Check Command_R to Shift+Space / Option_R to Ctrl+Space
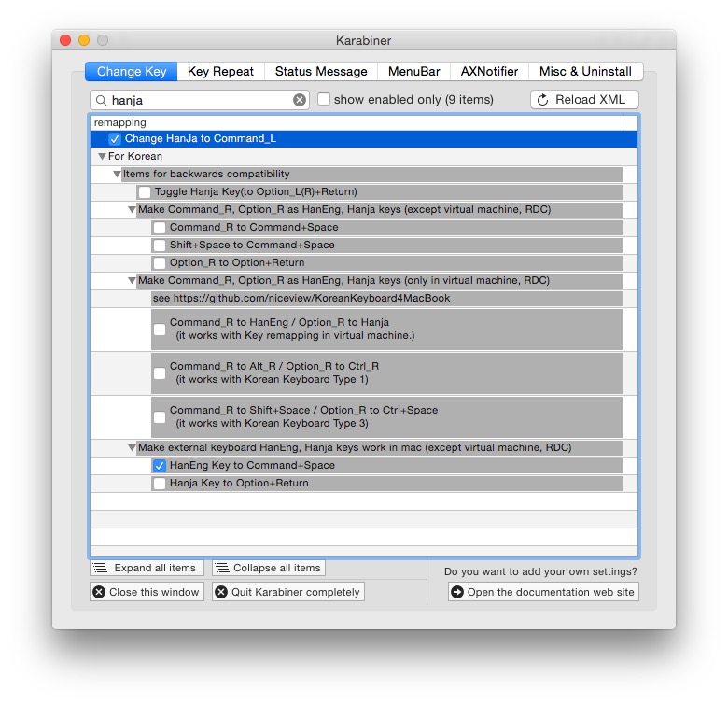Image resolution: width=728 pixels, height=704 pixels. 160,417
